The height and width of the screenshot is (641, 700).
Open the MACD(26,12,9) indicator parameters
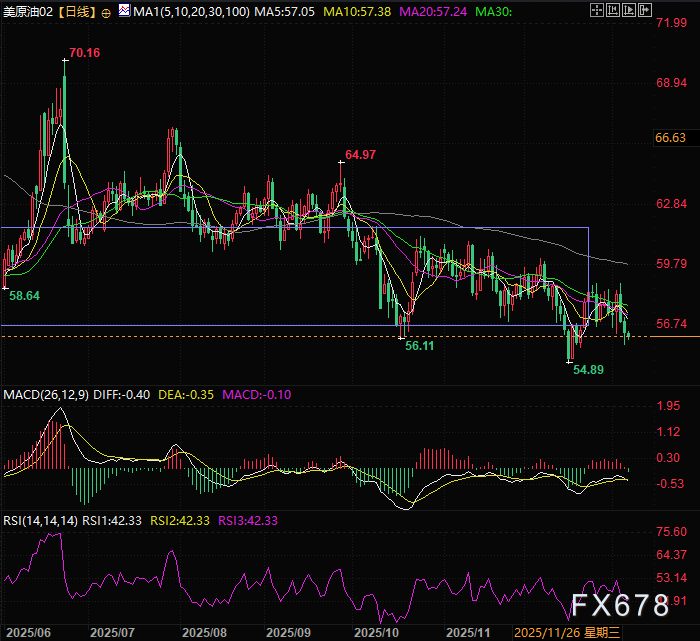pyautogui.click(x=45, y=394)
